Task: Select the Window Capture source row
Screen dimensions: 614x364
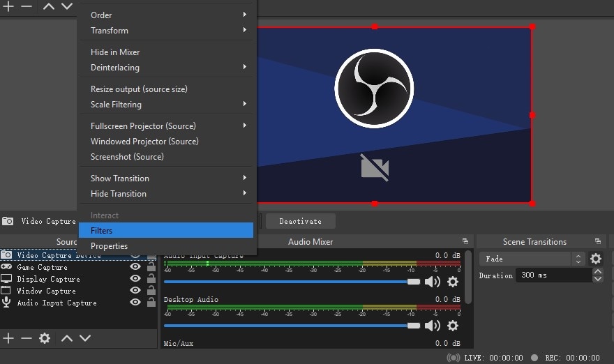Action: click(78, 290)
